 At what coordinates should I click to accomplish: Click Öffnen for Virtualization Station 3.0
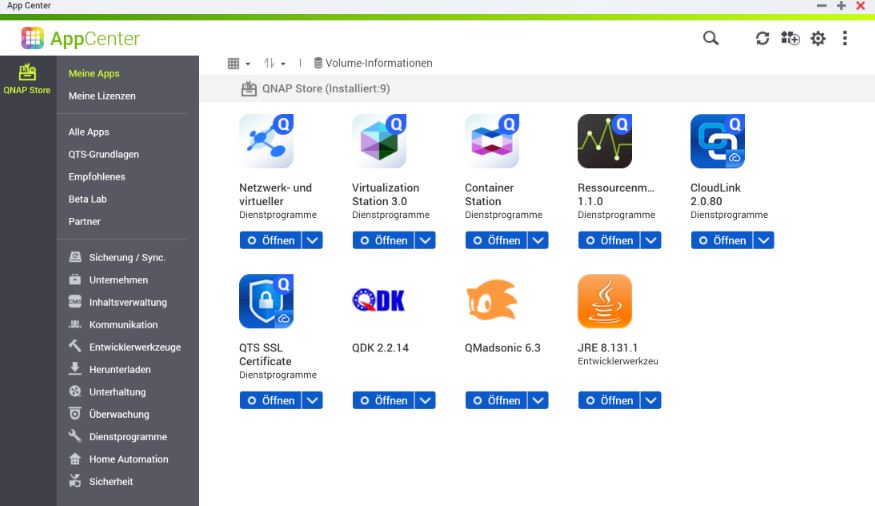click(x=383, y=240)
